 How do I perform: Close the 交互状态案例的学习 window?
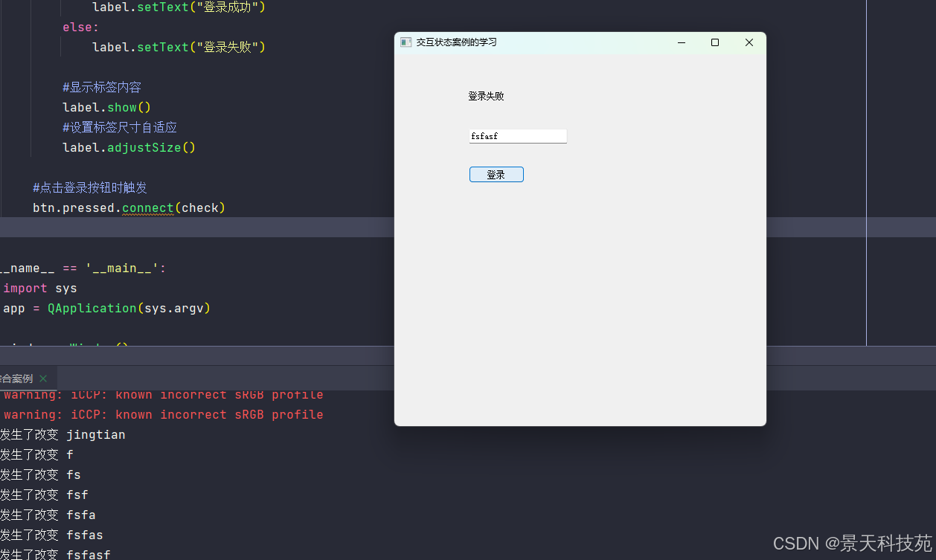click(x=749, y=42)
